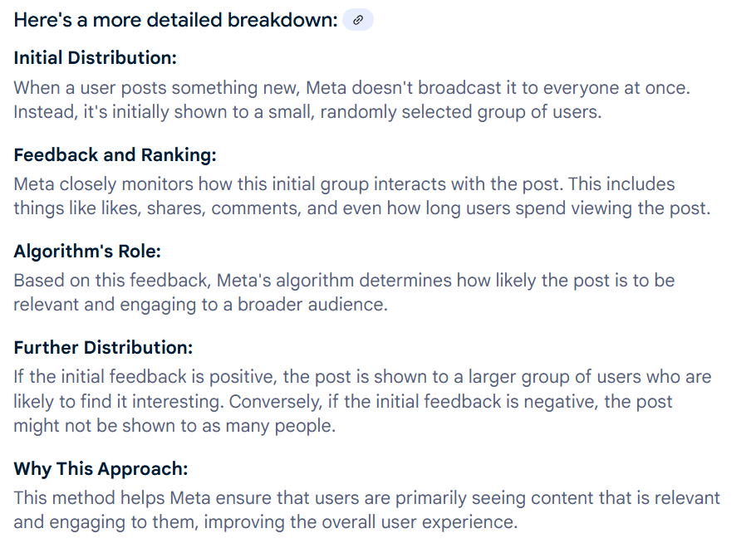Click the "Here's a more detailed breakdown:" heading

click(x=175, y=20)
